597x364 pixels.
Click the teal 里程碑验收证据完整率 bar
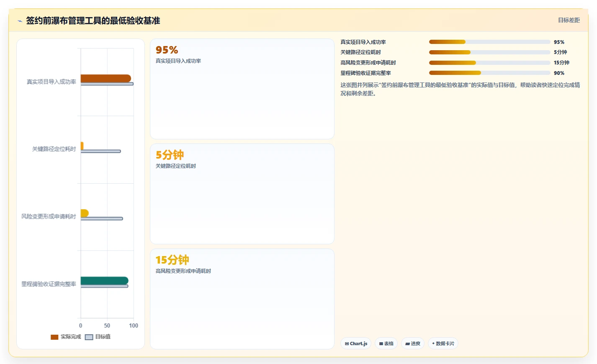tap(105, 281)
